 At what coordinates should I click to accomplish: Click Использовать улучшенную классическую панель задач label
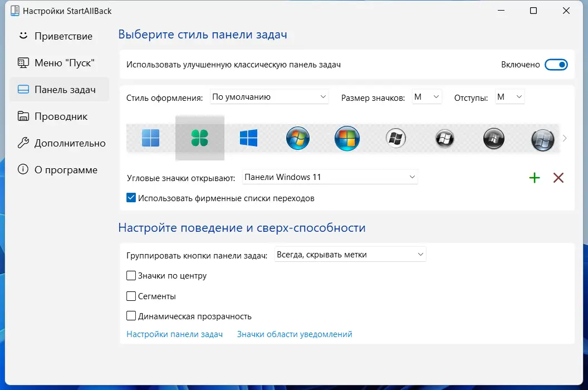point(233,65)
